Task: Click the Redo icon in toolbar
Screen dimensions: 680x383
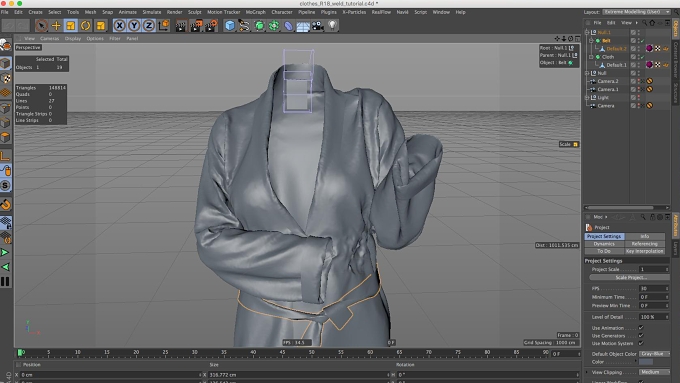Action: pos(22,26)
